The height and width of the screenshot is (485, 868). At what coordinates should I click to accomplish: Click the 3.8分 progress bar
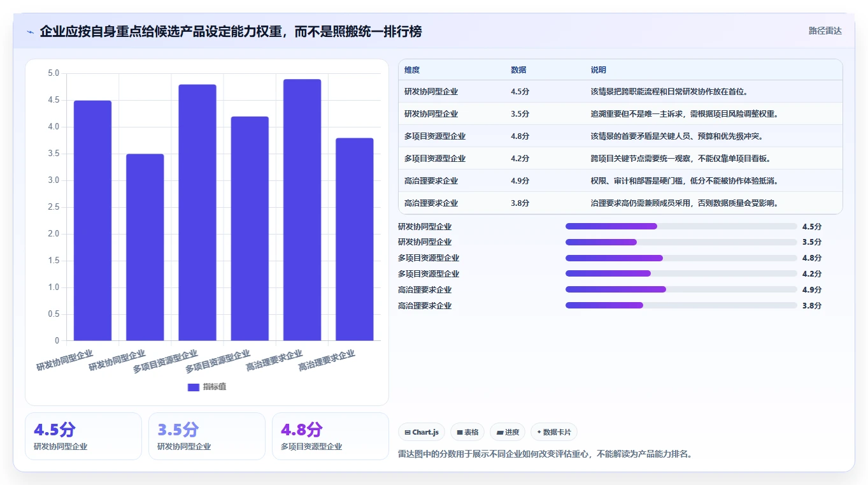(681, 305)
